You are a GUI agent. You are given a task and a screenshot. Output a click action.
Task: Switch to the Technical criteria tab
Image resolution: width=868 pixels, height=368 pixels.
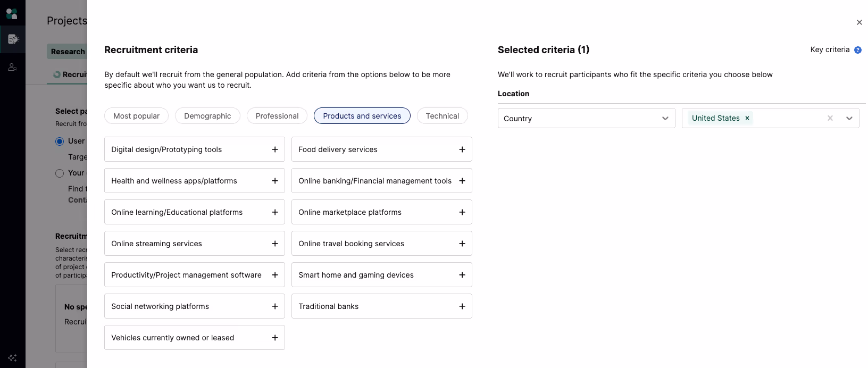tap(442, 116)
